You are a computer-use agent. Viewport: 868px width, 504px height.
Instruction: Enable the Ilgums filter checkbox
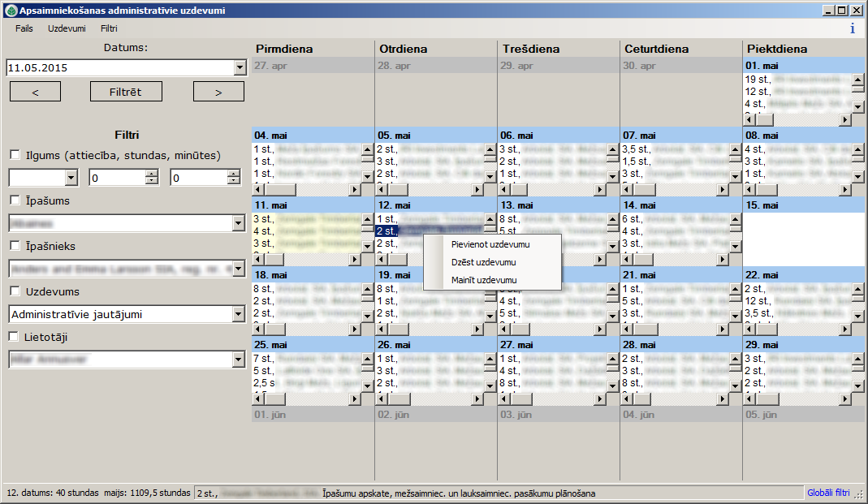coord(13,154)
